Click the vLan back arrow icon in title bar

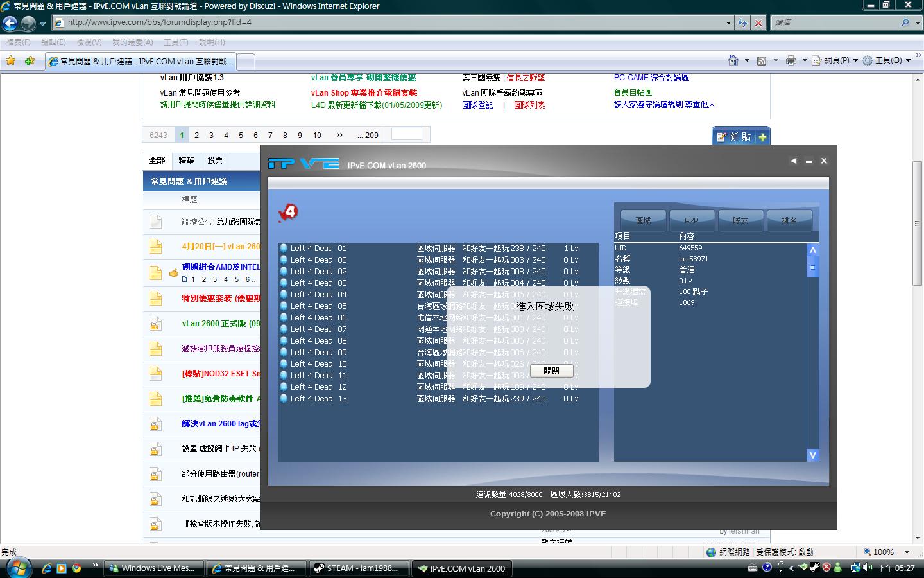pos(793,161)
